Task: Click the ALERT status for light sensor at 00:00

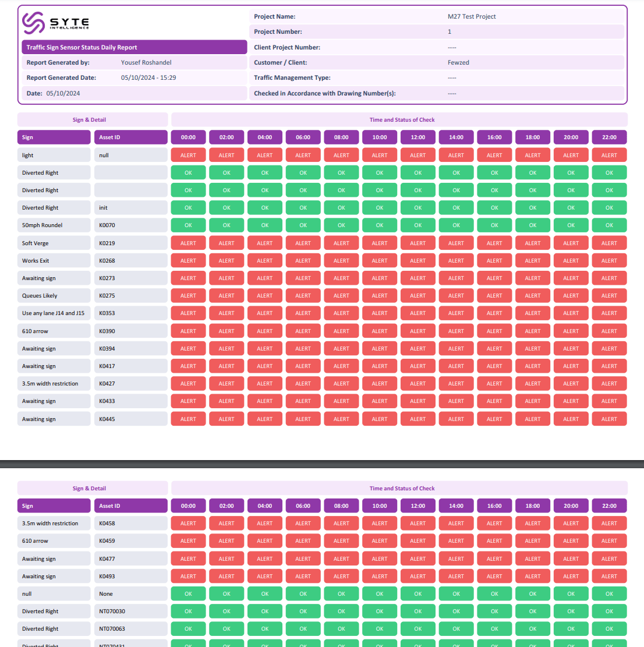Action: point(188,155)
